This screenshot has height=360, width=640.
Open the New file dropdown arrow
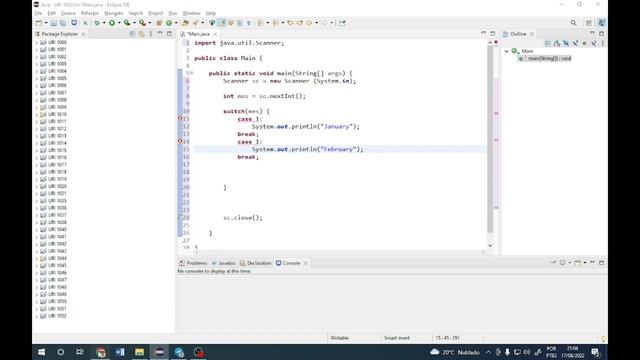click(46, 23)
